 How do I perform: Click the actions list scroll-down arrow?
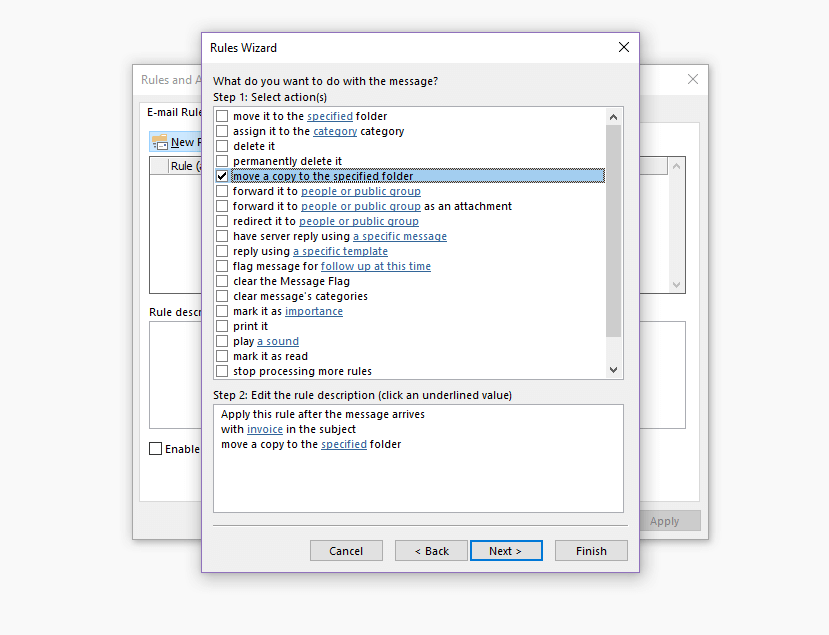613,370
